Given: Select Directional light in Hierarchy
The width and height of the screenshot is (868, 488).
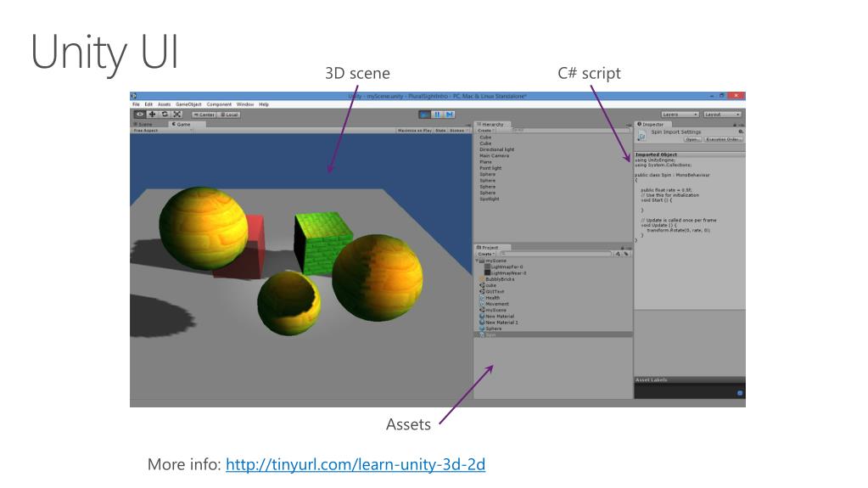Looking at the screenshot, I should 496,149.
